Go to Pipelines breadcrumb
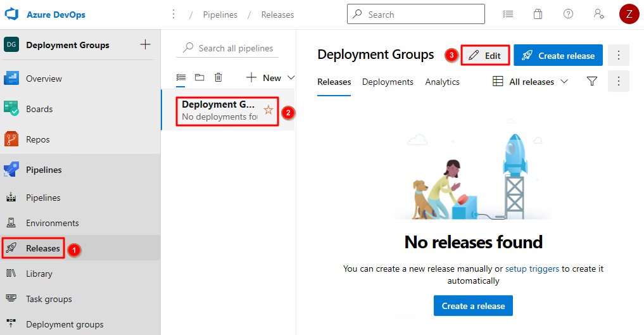 tap(220, 15)
